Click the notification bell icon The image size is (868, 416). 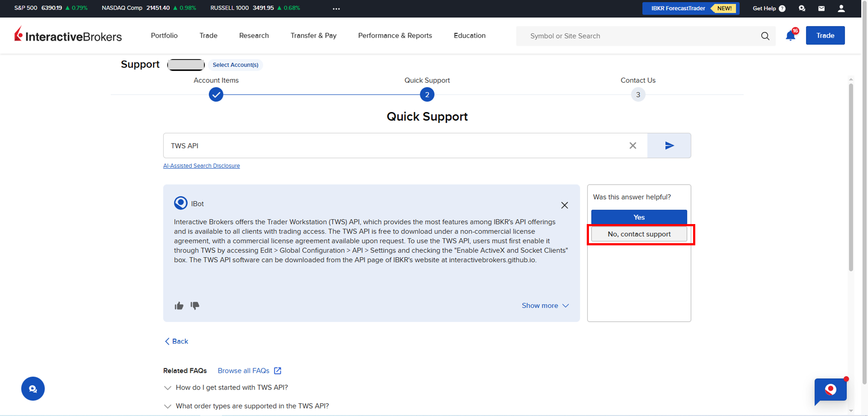790,36
